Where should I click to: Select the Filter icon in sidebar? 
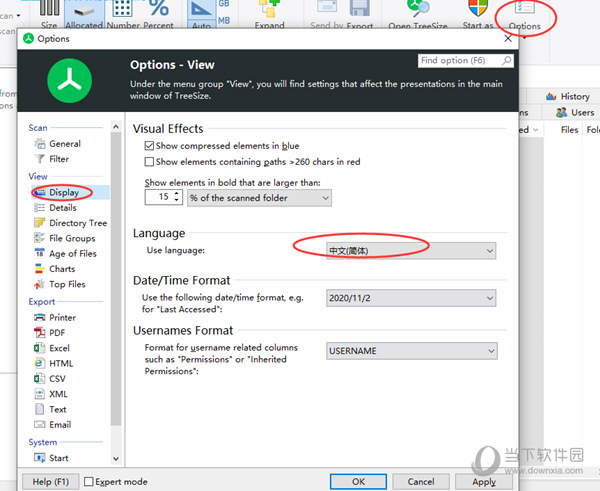tap(39, 159)
